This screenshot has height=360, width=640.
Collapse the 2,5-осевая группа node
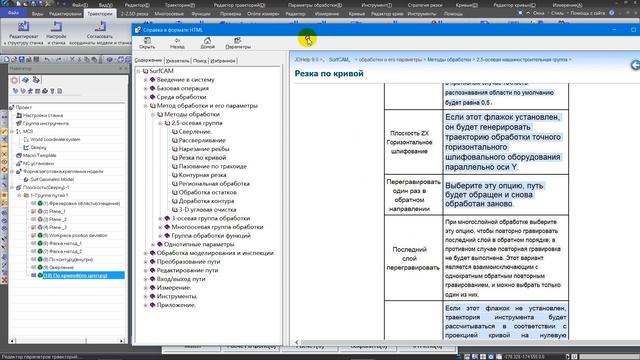click(160, 123)
